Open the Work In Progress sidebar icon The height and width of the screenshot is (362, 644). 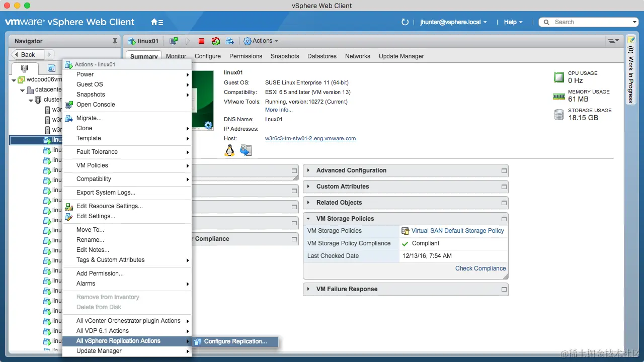pos(631,39)
